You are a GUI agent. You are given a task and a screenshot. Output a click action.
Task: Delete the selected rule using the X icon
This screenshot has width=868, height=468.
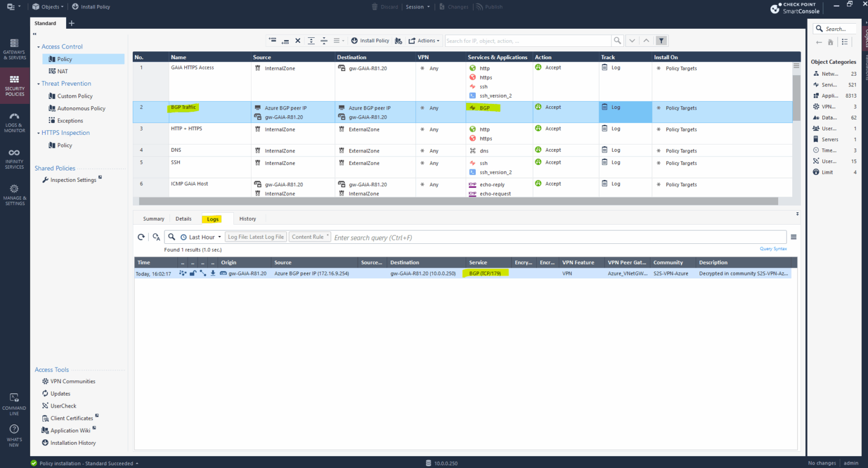pos(298,40)
